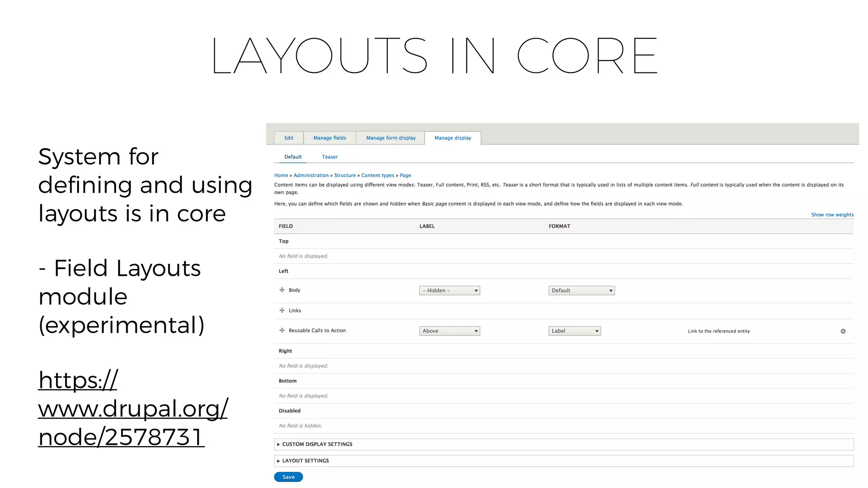
Task: Click the Show row weights link
Action: (x=832, y=215)
